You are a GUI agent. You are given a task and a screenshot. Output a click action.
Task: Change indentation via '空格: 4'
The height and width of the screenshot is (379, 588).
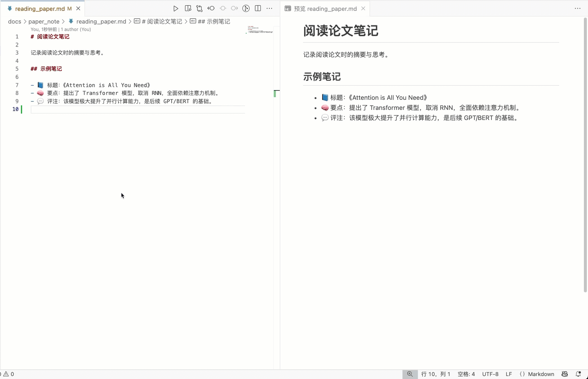click(x=466, y=374)
